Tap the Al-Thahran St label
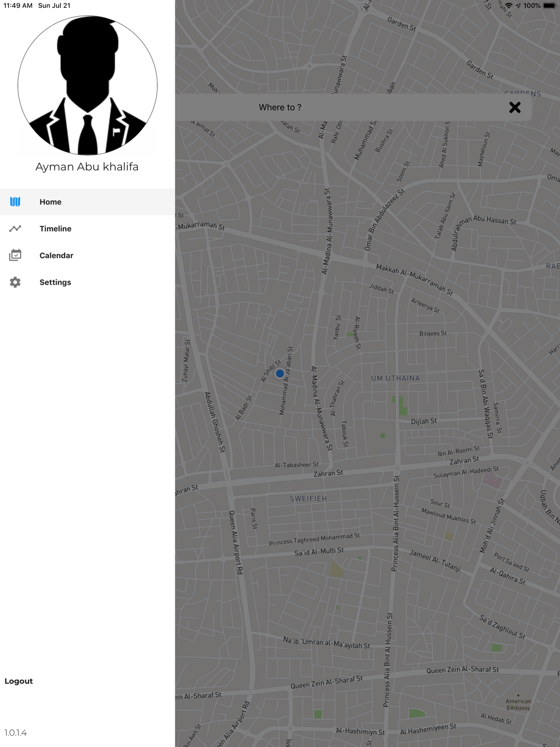This screenshot has width=560, height=747. point(337,398)
